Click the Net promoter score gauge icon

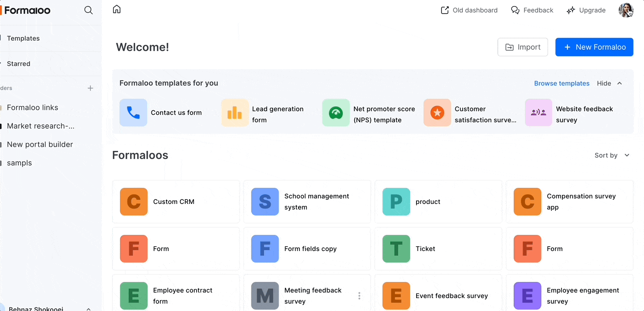point(336,113)
